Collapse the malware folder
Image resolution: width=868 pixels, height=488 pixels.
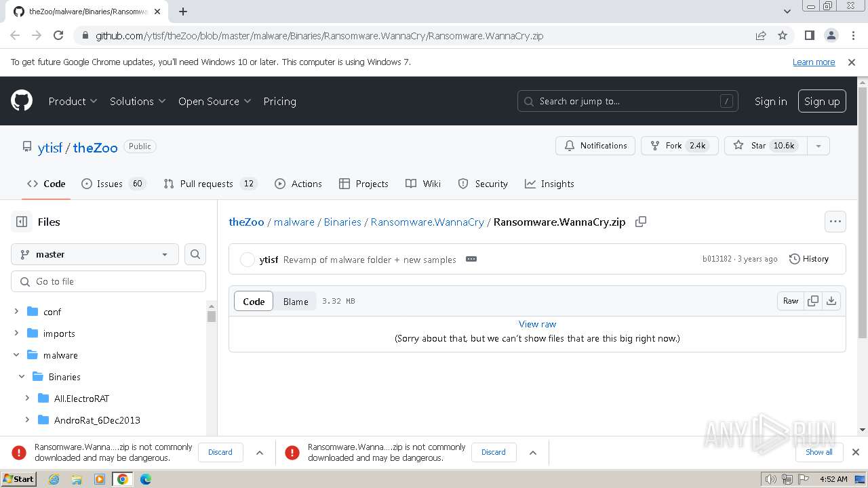(16, 355)
